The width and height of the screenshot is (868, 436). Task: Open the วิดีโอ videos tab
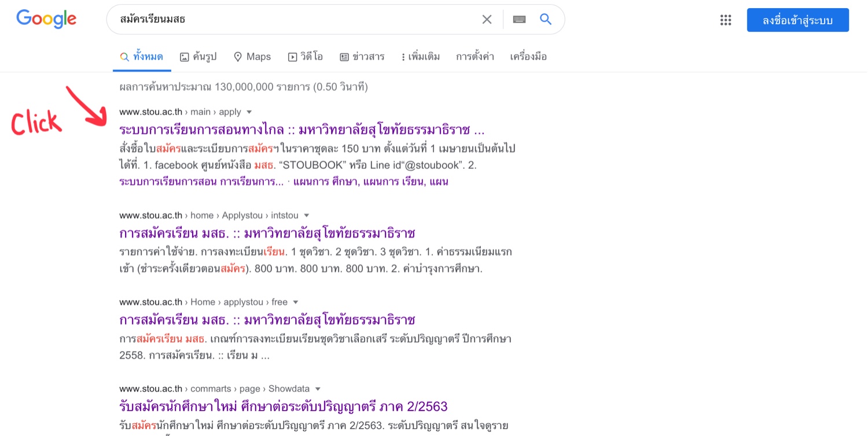(x=305, y=57)
